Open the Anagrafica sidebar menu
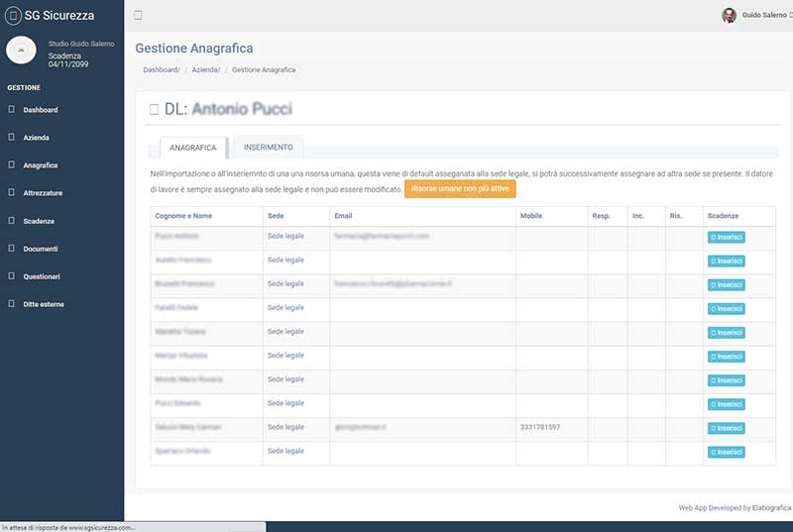This screenshot has height=532, width=793. tap(40, 165)
